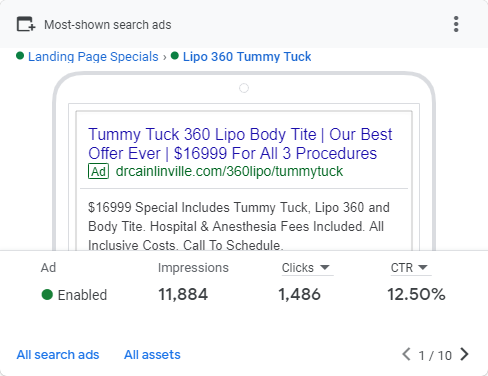The width and height of the screenshot is (488, 376).
Task: Click green status dot beside Lipo 360 Tummy Tuck
Action: pyautogui.click(x=175, y=56)
